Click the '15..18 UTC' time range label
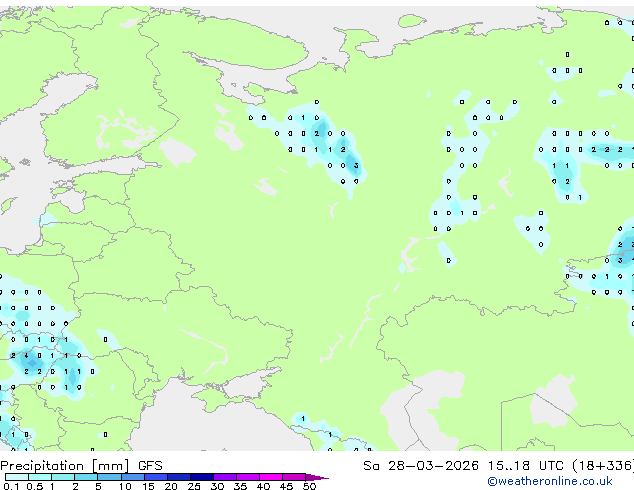Viewport: 634px width, 490px height. pyautogui.click(x=525, y=466)
